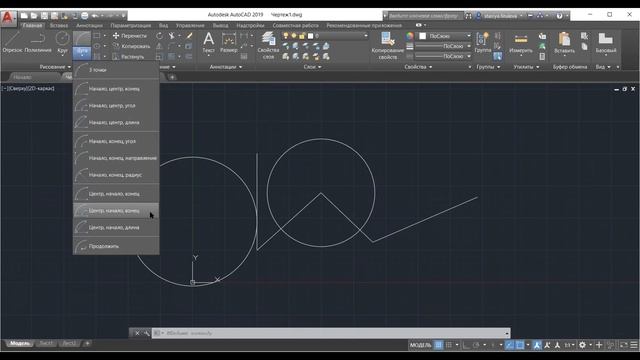
Task: Click the Растянуть (Stretch) tool
Action: click(128, 56)
